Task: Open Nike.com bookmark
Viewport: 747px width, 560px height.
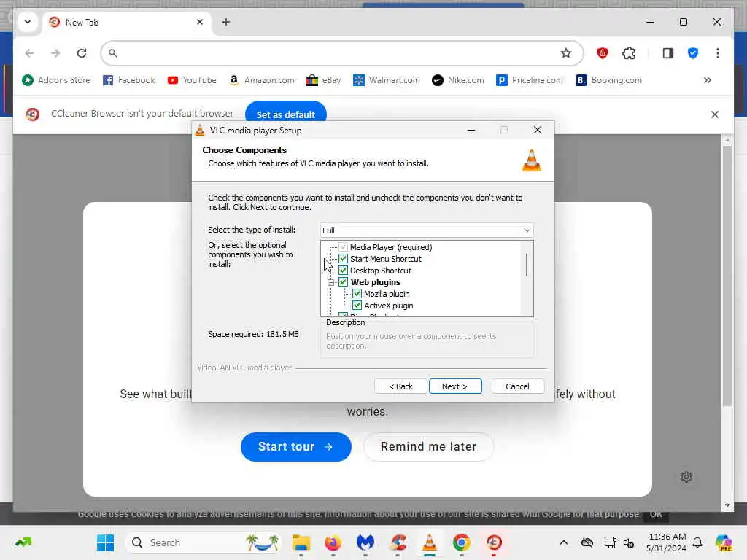Action: (x=458, y=80)
